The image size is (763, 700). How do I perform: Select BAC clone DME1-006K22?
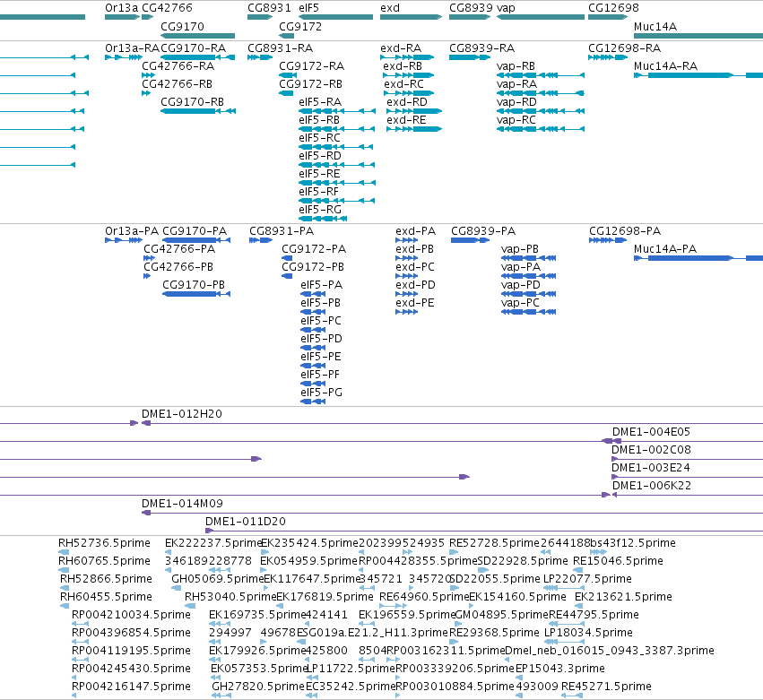pyautogui.click(x=688, y=496)
